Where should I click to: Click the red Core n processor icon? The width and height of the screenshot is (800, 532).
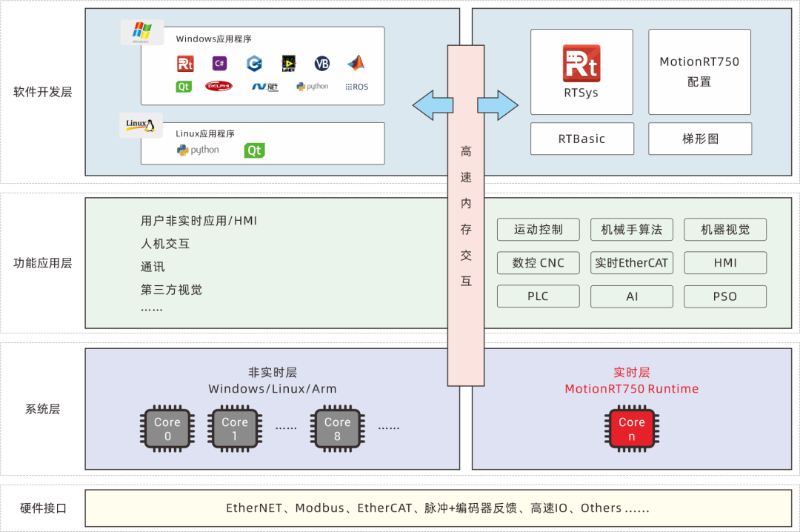[631, 428]
